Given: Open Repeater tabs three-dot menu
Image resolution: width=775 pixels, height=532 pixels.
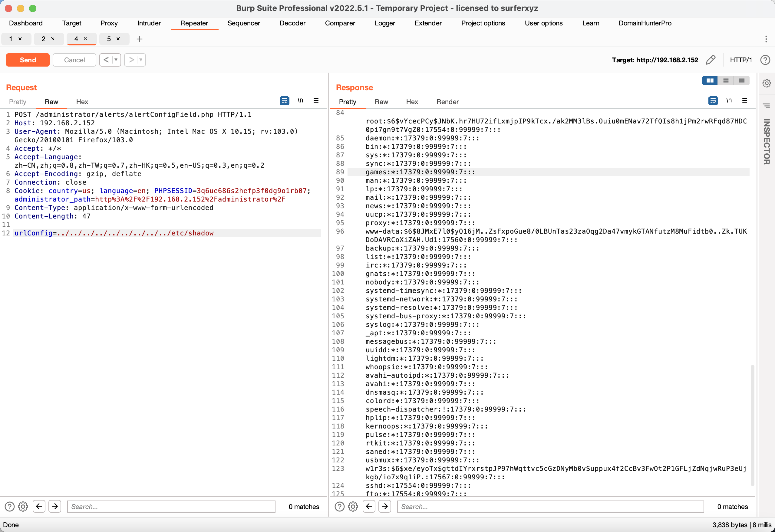Looking at the screenshot, I should pos(766,39).
